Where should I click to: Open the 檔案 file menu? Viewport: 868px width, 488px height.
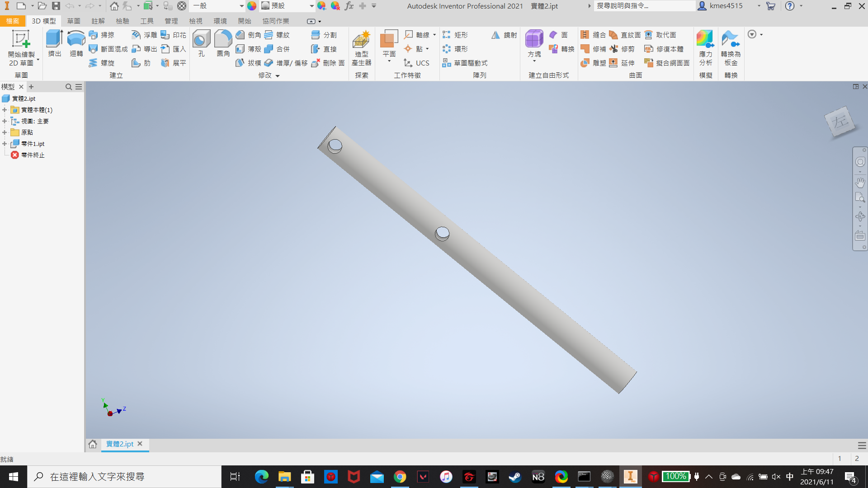[13, 21]
